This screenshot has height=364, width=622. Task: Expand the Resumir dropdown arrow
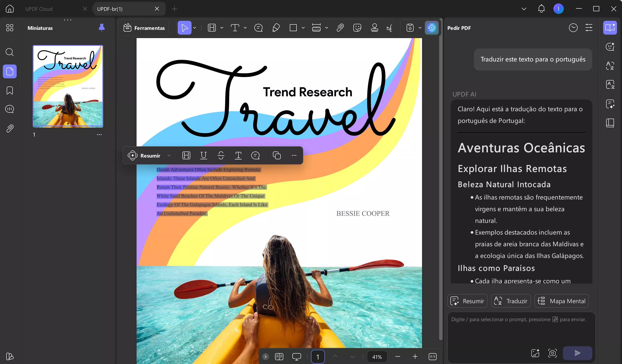pos(169,155)
